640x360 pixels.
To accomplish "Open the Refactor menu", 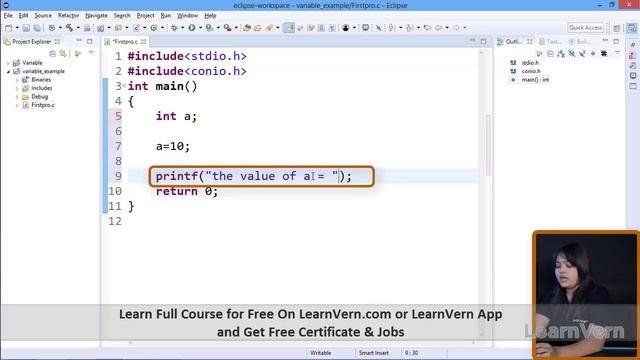I will 68,16.
